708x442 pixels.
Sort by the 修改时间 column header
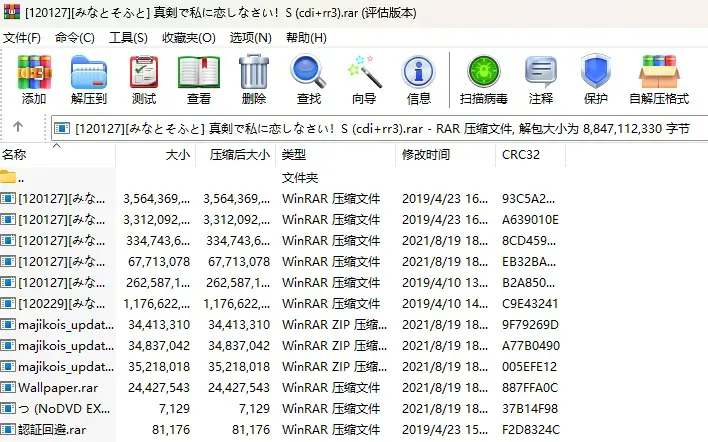(446, 155)
